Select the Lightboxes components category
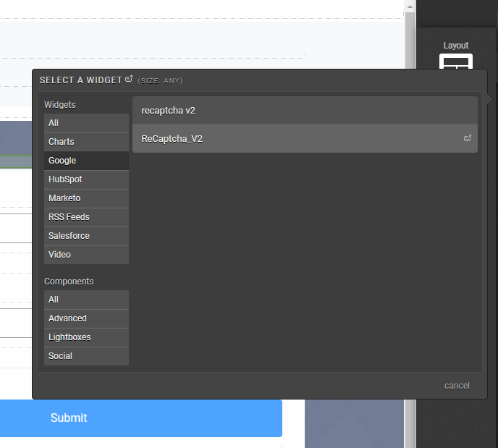Image resolution: width=498 pixels, height=448 pixels. 86,337
